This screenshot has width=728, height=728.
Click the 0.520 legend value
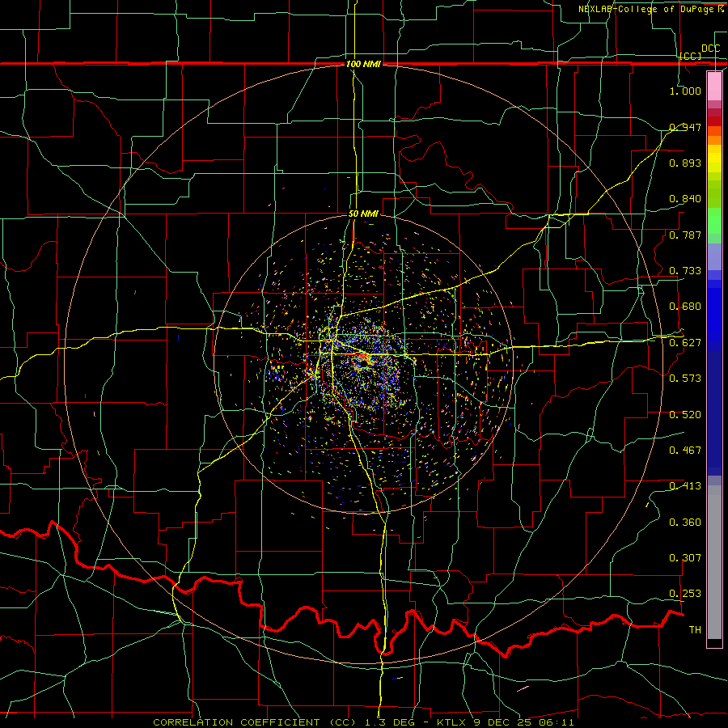[685, 415]
